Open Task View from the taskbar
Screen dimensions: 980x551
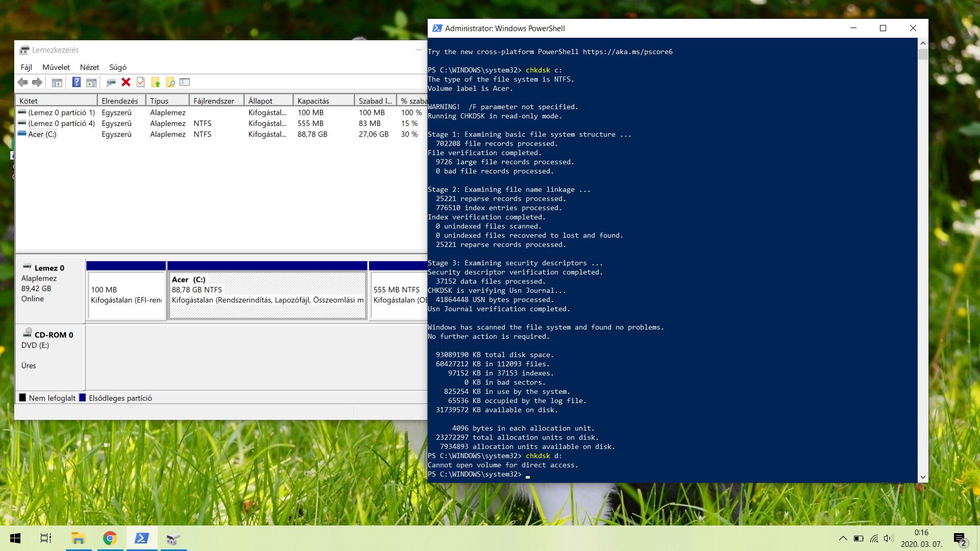46,538
